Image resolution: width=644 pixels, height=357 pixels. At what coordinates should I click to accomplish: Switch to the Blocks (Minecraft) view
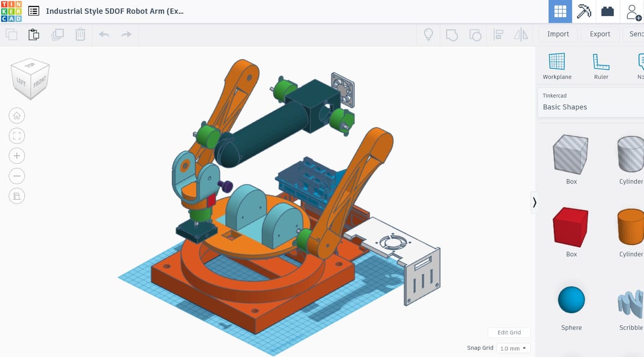(x=583, y=11)
